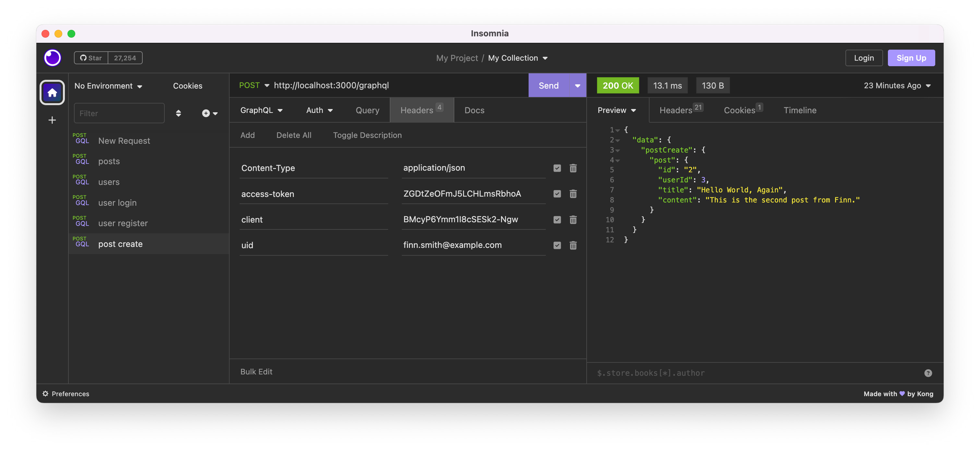
Task: Open the create request plus menu
Action: click(209, 113)
